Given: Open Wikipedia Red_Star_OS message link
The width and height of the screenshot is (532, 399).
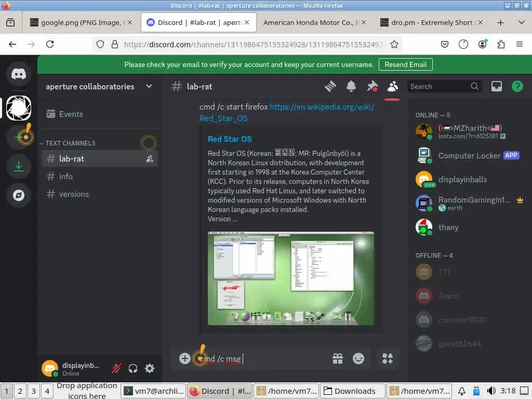Looking at the screenshot, I should click(x=287, y=112).
